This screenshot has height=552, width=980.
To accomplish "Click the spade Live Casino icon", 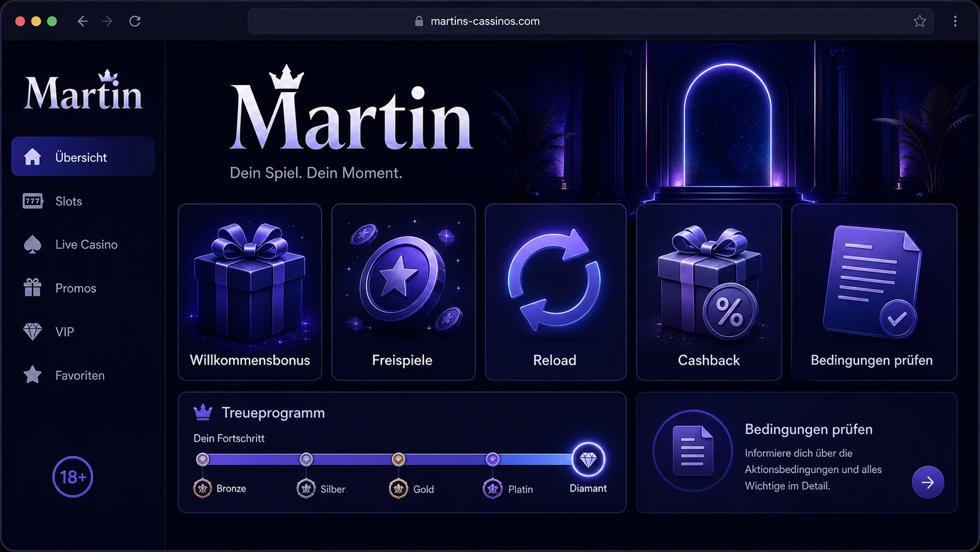I will (x=33, y=245).
